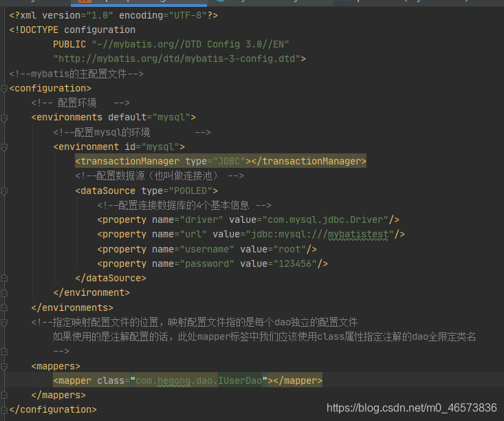Click the </configuration> closing tag text

point(53,410)
